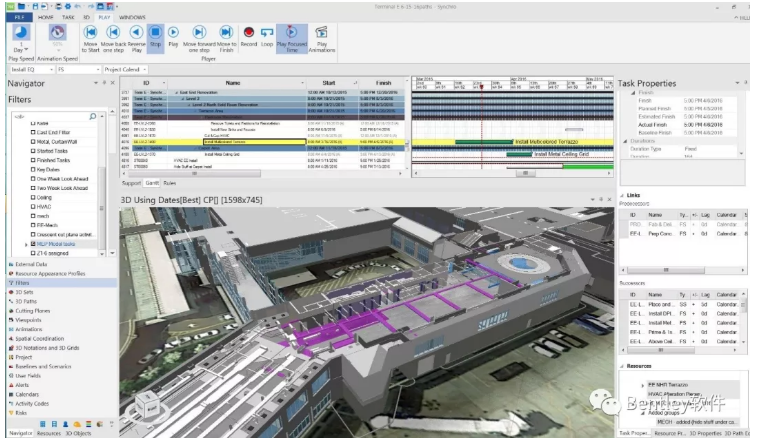This screenshot has width=759, height=442.
Task: Toggle the HVAC filter checkbox
Action: [33, 207]
